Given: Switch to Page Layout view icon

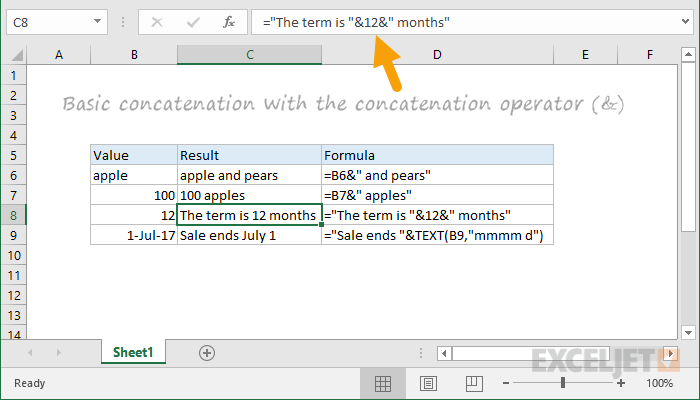Looking at the screenshot, I should (428, 383).
